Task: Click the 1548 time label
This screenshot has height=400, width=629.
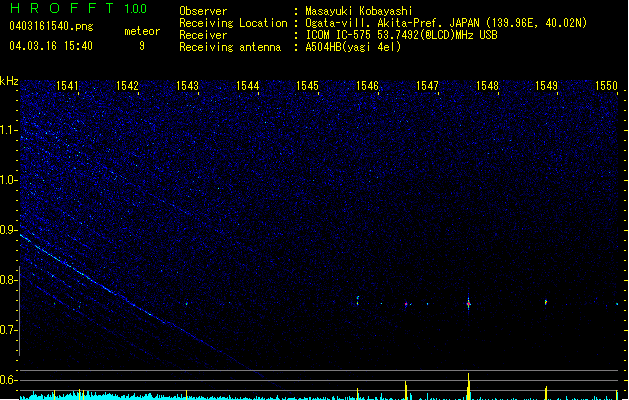Action: (487, 86)
